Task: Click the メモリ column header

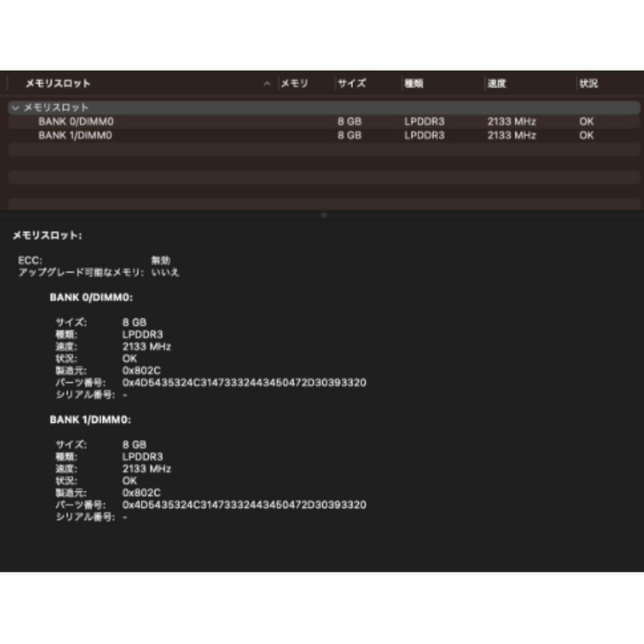Action: click(295, 83)
